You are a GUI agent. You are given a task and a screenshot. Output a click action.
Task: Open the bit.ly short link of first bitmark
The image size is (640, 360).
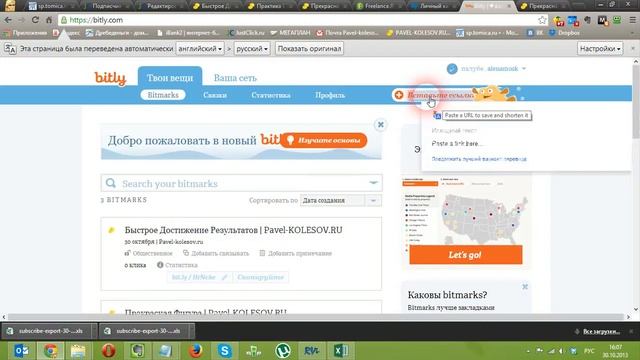193,277
